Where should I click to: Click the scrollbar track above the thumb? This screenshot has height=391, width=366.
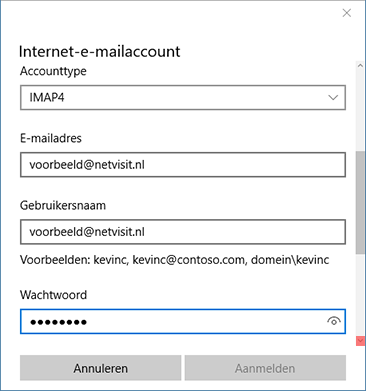point(360,111)
